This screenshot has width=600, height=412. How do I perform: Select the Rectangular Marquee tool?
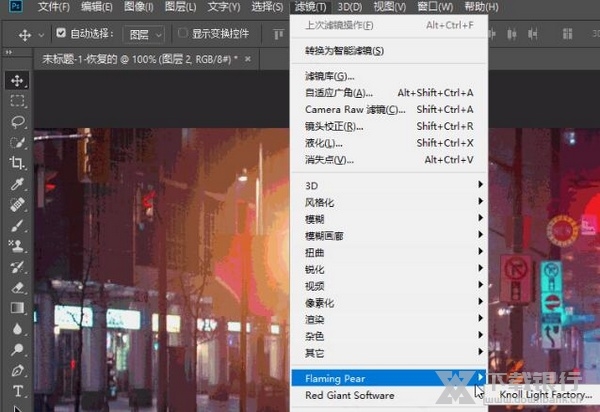click(x=17, y=101)
